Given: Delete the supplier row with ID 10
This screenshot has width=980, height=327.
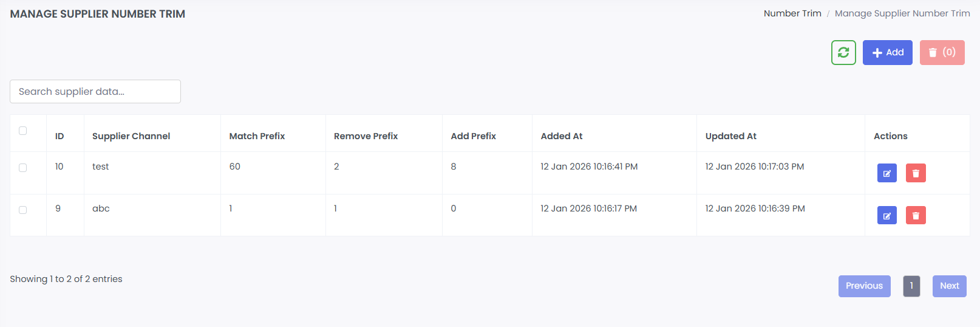Looking at the screenshot, I should (916, 173).
